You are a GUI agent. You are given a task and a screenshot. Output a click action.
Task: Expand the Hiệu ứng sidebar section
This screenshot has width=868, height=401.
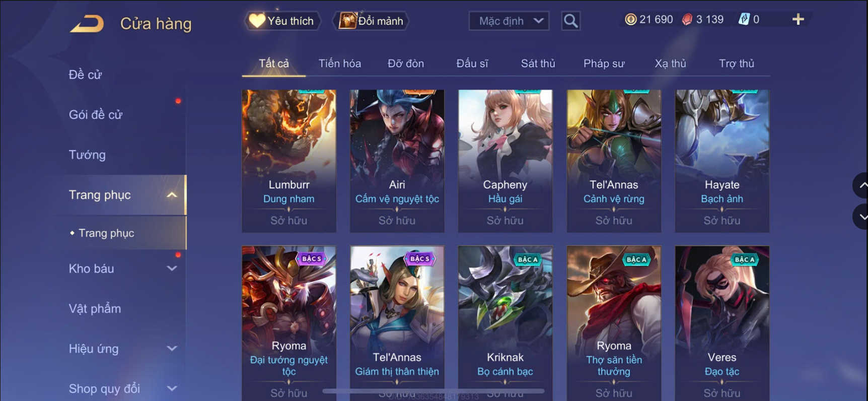(x=172, y=349)
